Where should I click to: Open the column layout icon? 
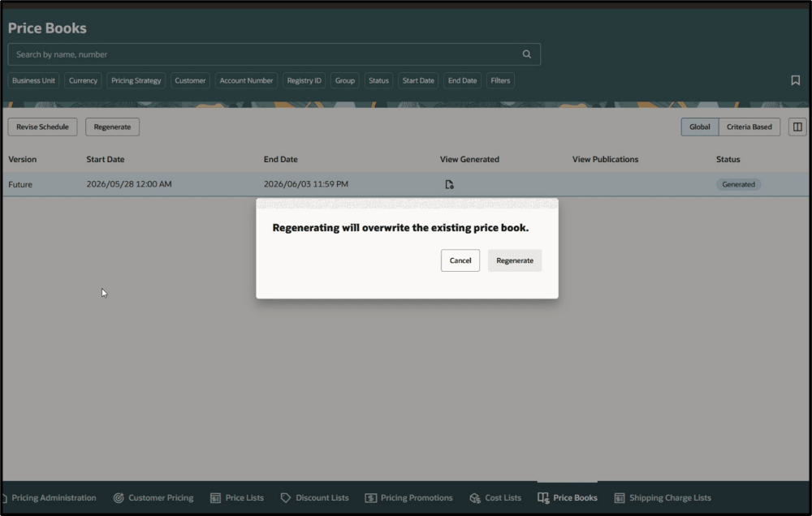[x=797, y=127]
